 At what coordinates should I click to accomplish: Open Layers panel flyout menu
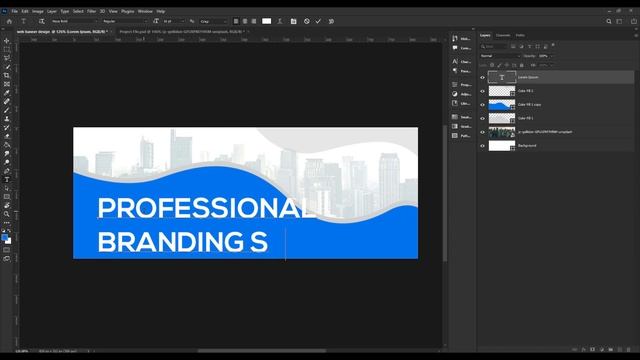(x=636, y=36)
